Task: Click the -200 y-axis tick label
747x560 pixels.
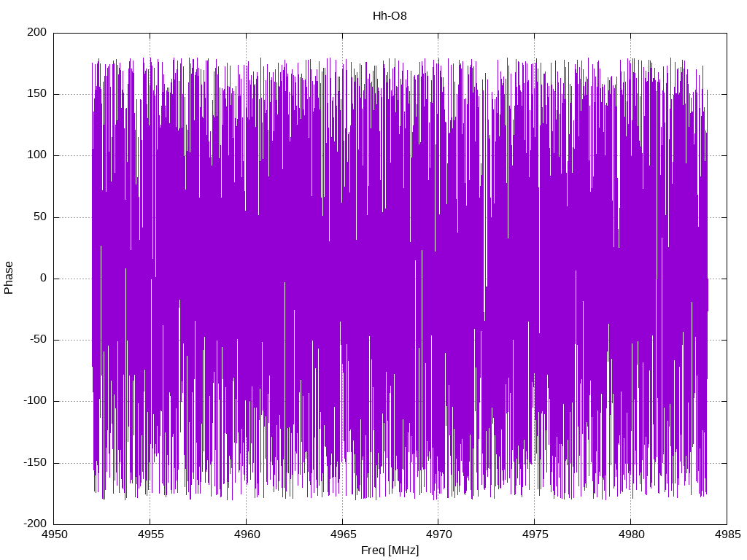Action: coord(35,524)
